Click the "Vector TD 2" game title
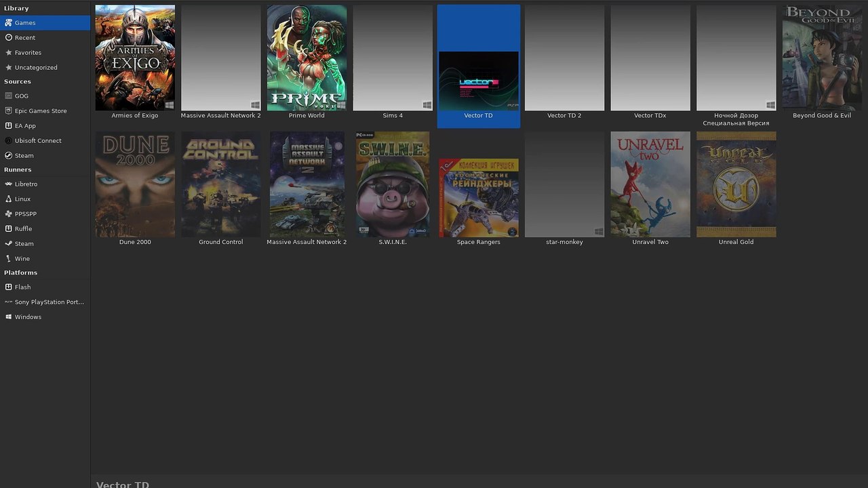 (564, 116)
